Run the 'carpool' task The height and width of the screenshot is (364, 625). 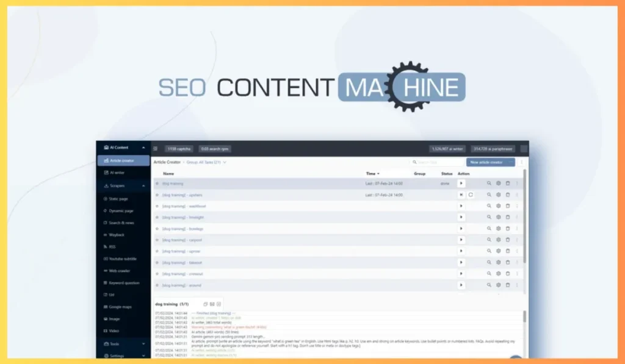pos(461,240)
